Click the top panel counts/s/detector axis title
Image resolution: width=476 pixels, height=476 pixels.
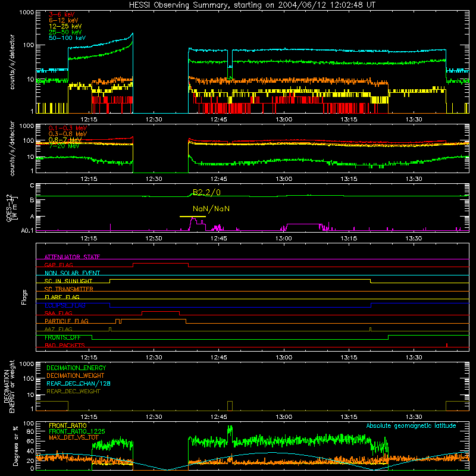click(12, 62)
